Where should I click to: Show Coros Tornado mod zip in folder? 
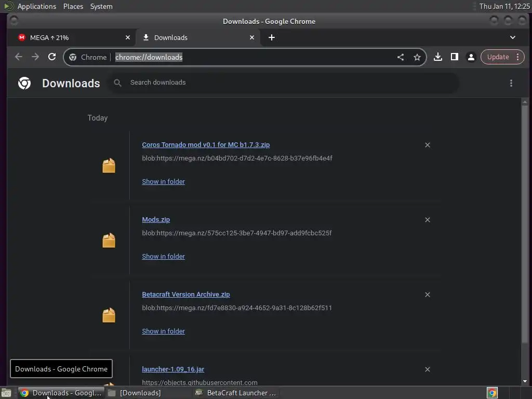point(164,181)
